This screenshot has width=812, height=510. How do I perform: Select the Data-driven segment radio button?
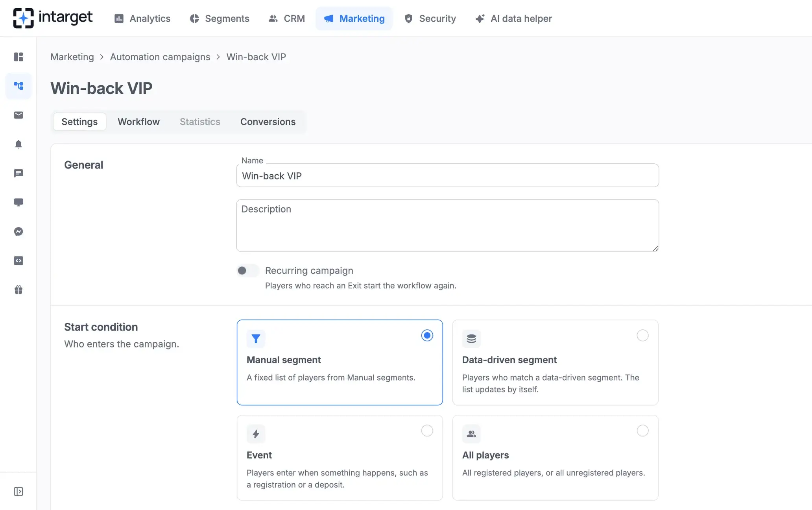point(642,335)
